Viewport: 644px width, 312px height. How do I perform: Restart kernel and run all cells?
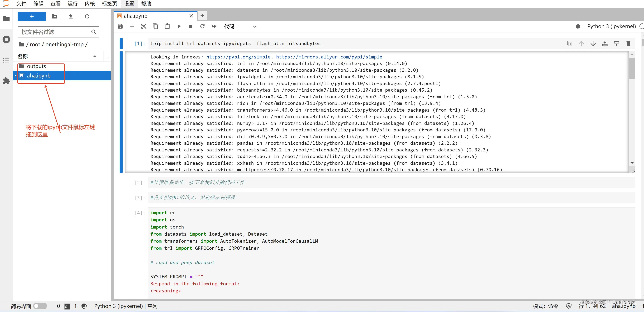click(x=214, y=27)
